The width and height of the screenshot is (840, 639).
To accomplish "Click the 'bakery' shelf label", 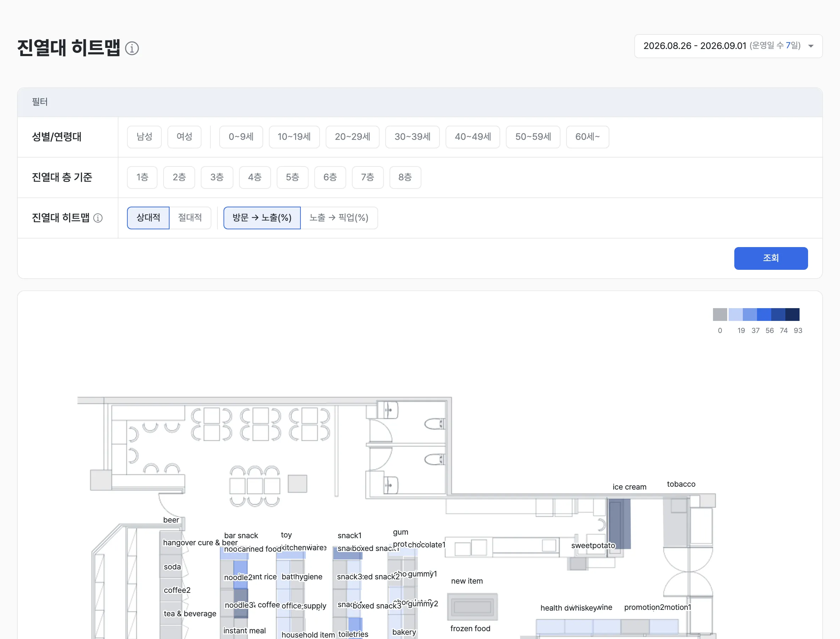I will point(404,632).
